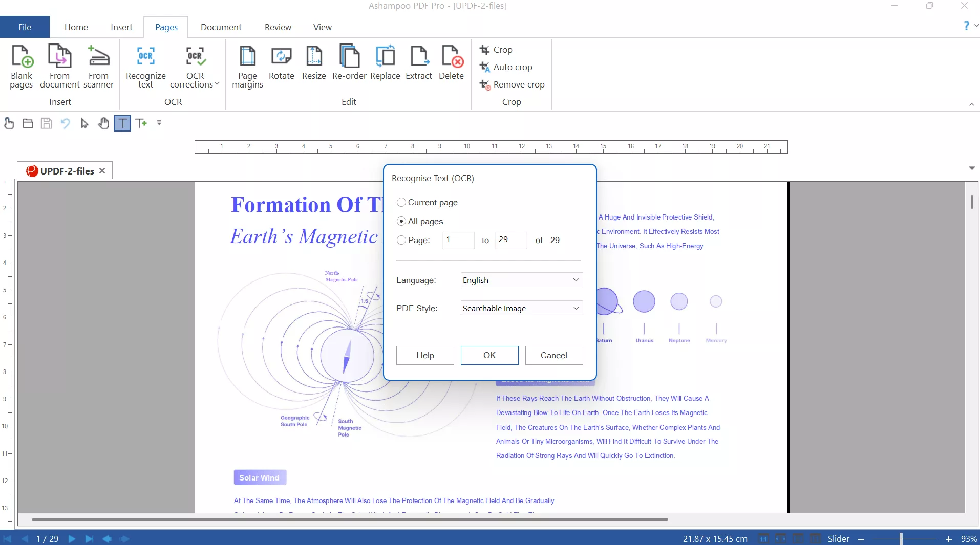Image resolution: width=980 pixels, height=545 pixels.
Task: Select the Extract pages tool
Action: pyautogui.click(x=419, y=63)
